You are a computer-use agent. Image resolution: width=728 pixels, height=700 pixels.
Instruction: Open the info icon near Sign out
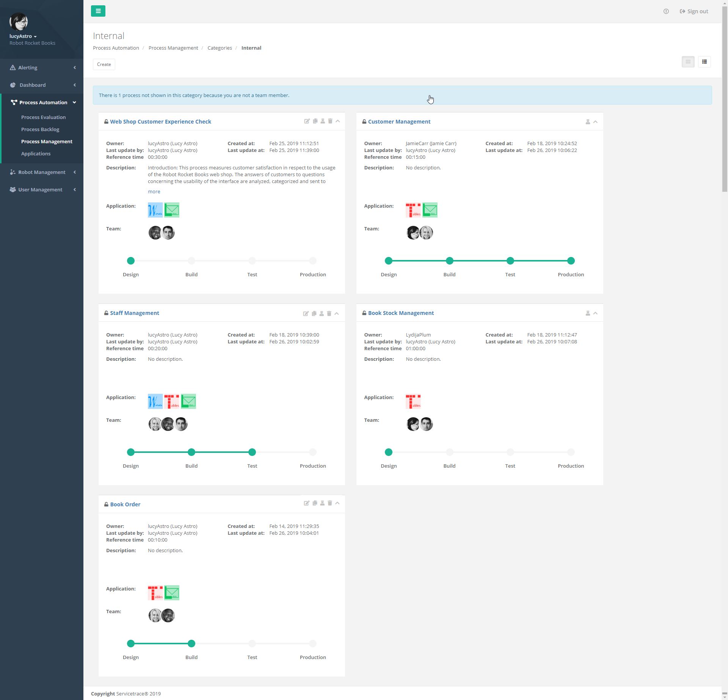click(x=666, y=11)
